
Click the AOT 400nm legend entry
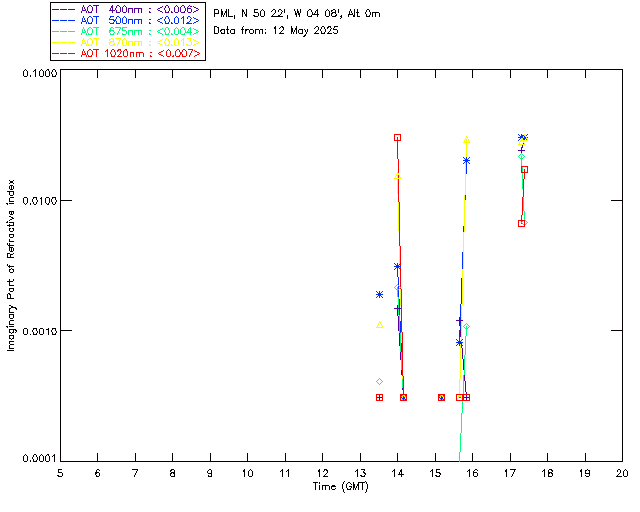(x=126, y=9)
